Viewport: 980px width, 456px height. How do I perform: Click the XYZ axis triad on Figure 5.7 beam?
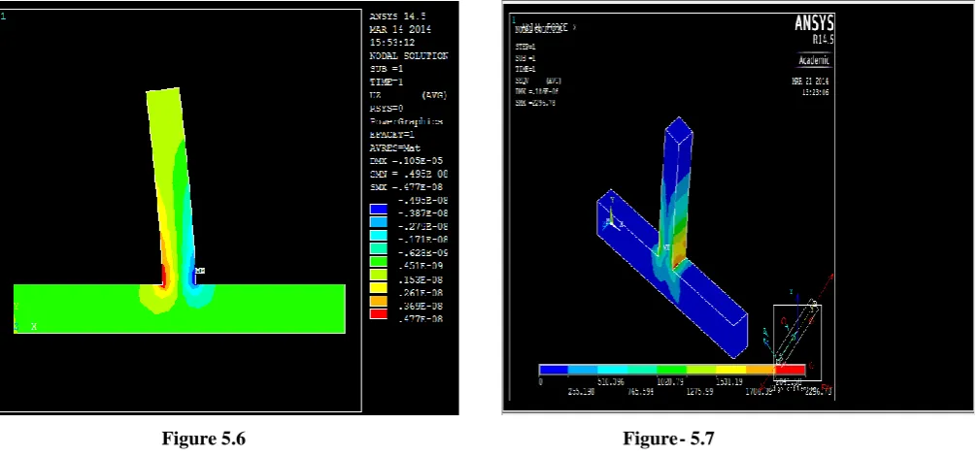click(x=615, y=215)
